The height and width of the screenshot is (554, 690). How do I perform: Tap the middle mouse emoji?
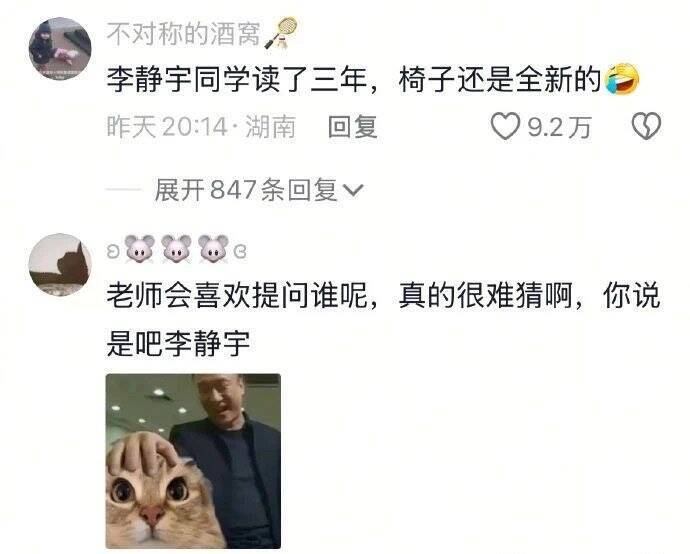pyautogui.click(x=176, y=249)
